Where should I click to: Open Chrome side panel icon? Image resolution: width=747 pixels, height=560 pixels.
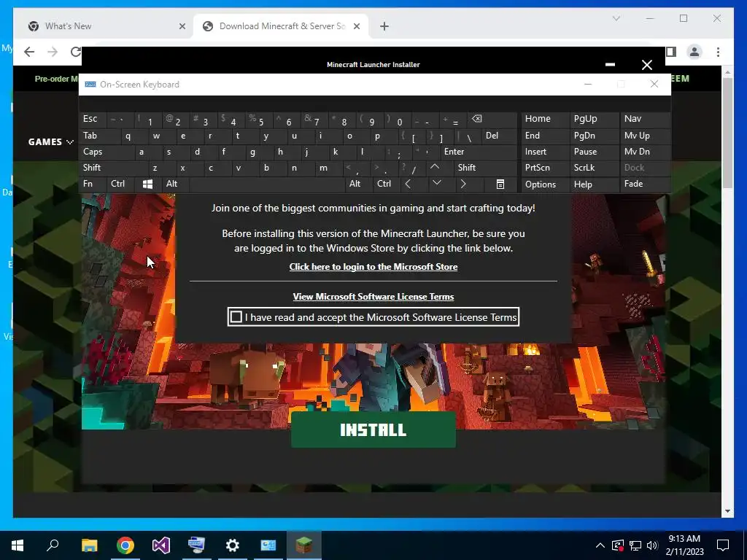click(x=671, y=52)
